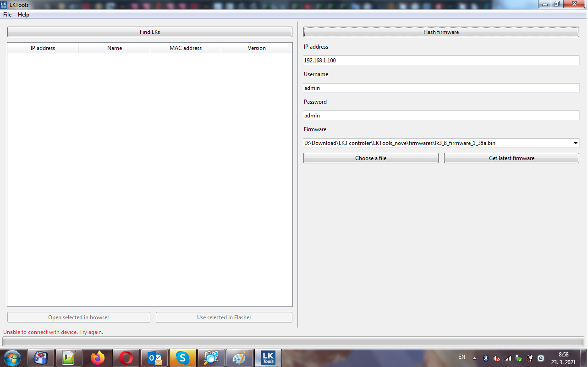This screenshot has height=367, width=588.
Task: Click the Choose a file button
Action: coord(371,158)
